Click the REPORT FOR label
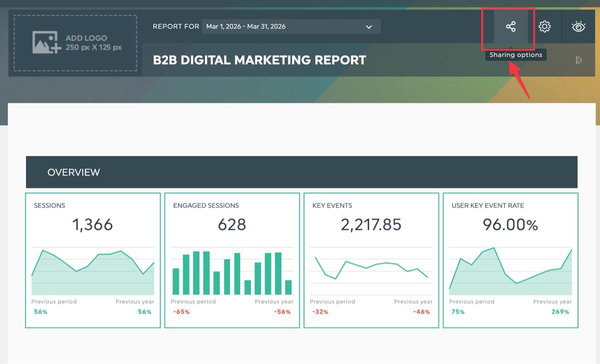 tap(176, 26)
